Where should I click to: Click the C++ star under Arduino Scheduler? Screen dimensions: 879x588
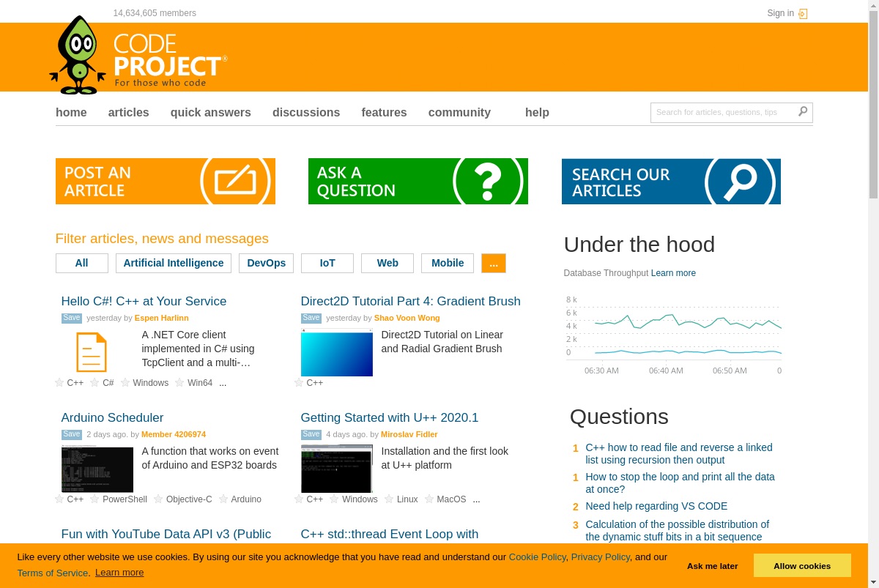pos(59,499)
